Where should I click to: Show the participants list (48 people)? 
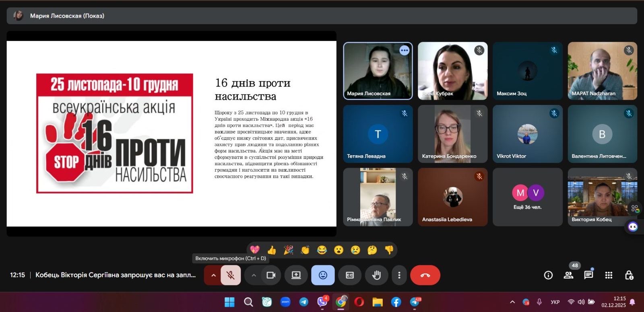(569, 275)
